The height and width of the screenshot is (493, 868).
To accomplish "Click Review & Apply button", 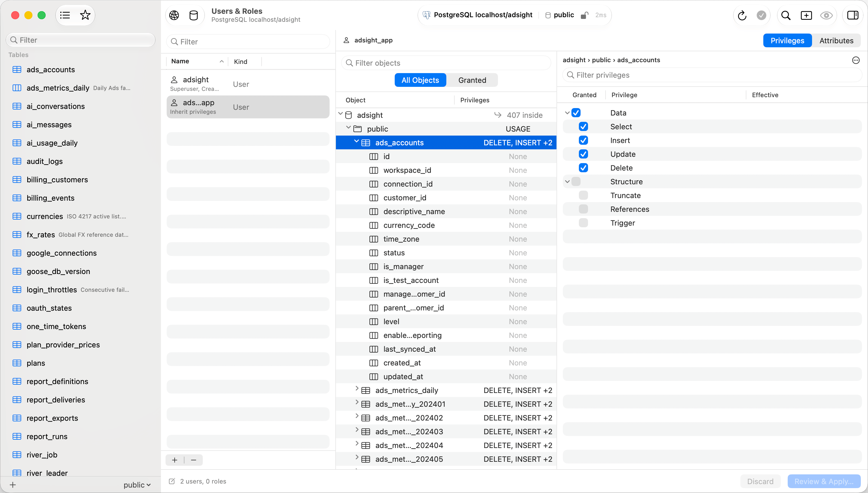I will (x=824, y=482).
